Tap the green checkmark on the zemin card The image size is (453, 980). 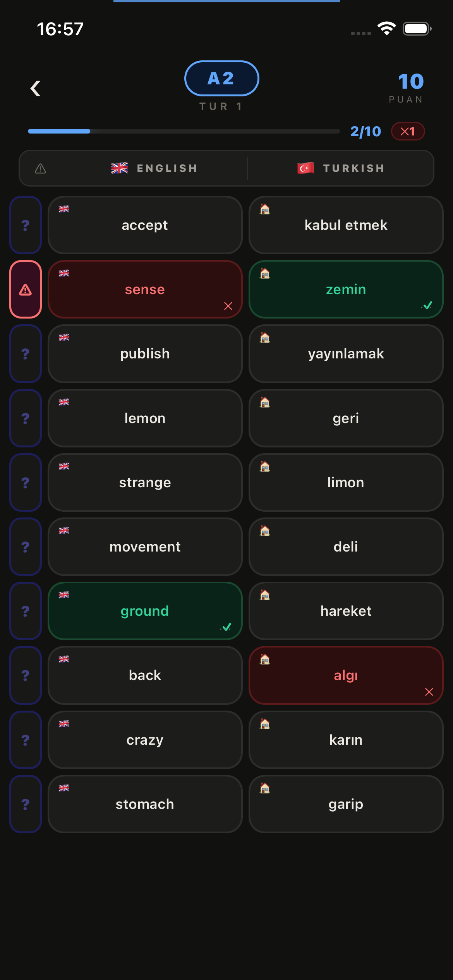(427, 306)
